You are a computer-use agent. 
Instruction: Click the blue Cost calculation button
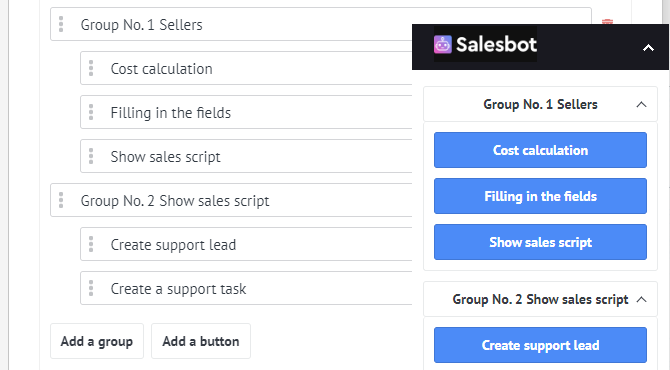click(x=540, y=150)
